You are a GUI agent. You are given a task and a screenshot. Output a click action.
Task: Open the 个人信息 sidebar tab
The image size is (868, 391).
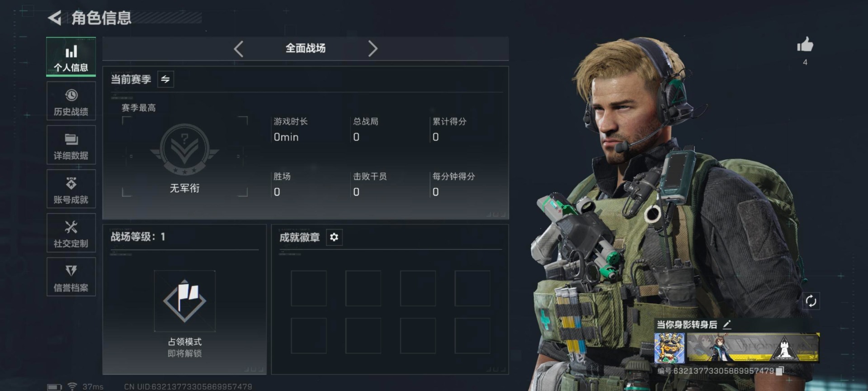(71, 57)
